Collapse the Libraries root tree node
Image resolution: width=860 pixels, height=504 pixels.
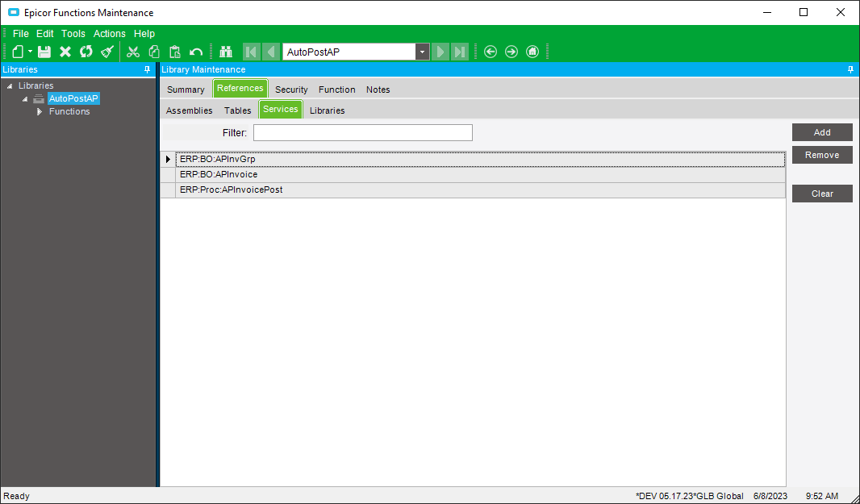(10, 86)
